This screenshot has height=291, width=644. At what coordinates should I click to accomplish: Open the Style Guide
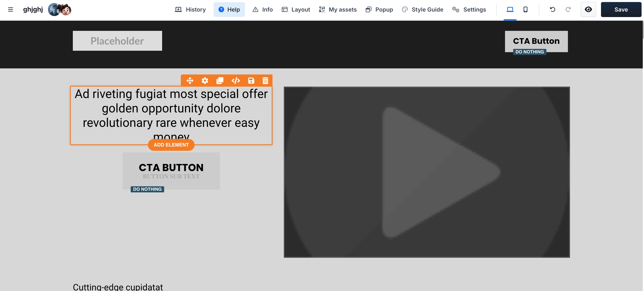click(x=422, y=10)
